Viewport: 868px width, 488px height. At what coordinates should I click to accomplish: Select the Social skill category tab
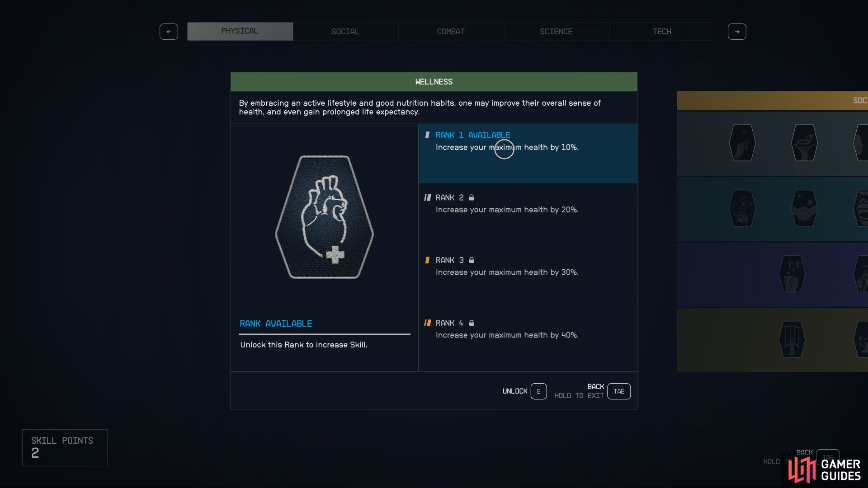[344, 31]
